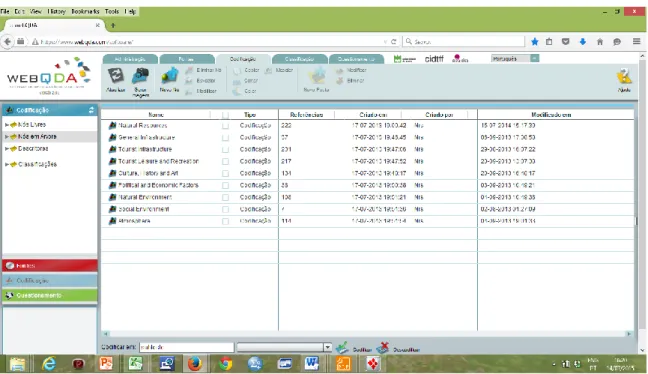Open the Codificação blue sidebar section
This screenshot has height=374, width=648.
[x=50, y=280]
